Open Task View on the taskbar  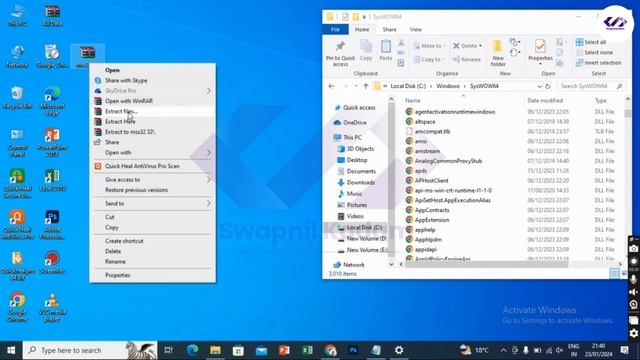(168, 350)
